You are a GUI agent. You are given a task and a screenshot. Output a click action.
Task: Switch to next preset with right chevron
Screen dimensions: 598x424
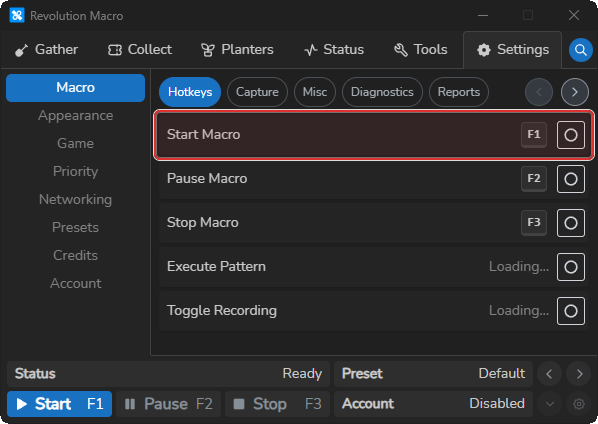click(x=579, y=374)
